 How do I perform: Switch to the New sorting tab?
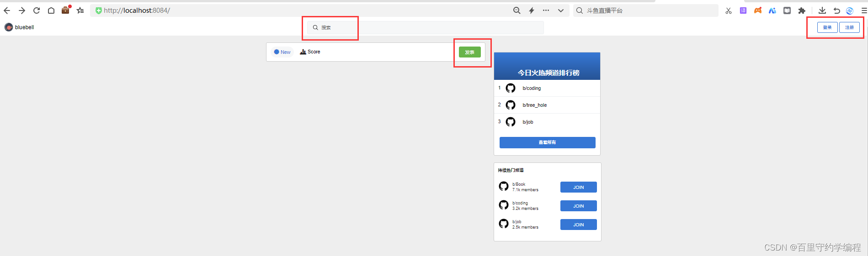[282, 52]
